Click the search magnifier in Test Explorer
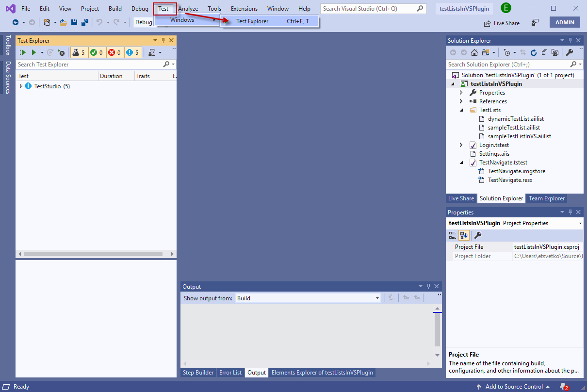Image resolution: width=587 pixels, height=392 pixels. click(x=166, y=64)
